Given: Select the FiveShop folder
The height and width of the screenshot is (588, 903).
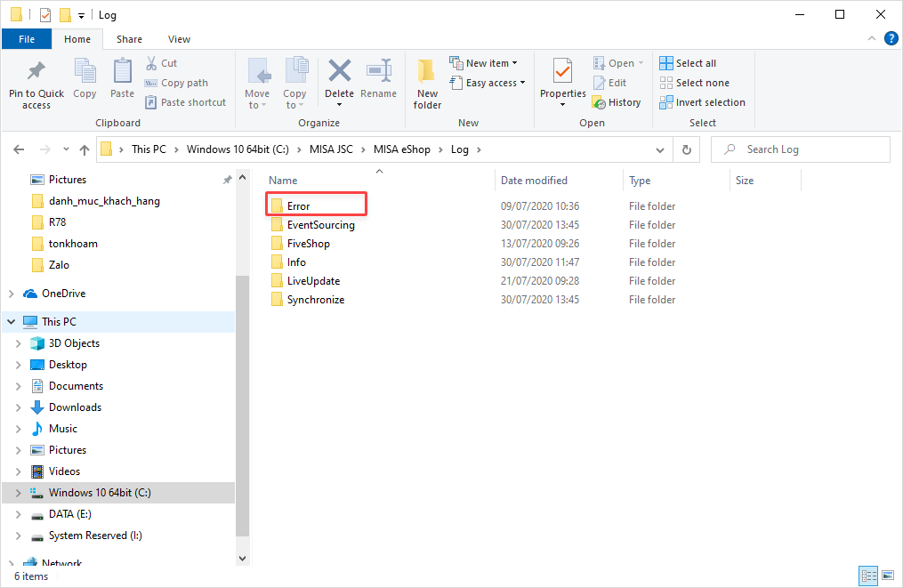Looking at the screenshot, I should click(301, 244).
